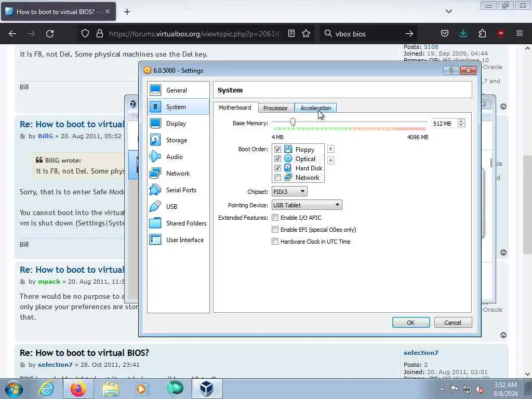Open posts count 5106 link
The image size is (532, 399).
click(431, 47)
